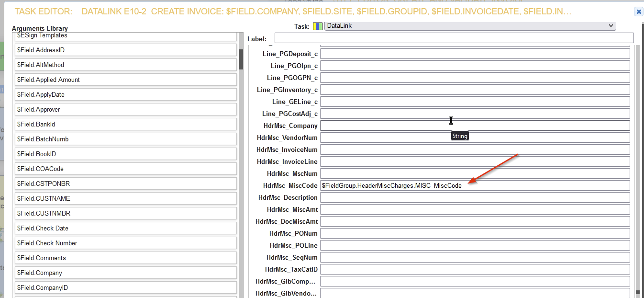Image resolution: width=644 pixels, height=298 pixels.
Task: Click the HdrMsc_PONum input field
Action: (476, 233)
